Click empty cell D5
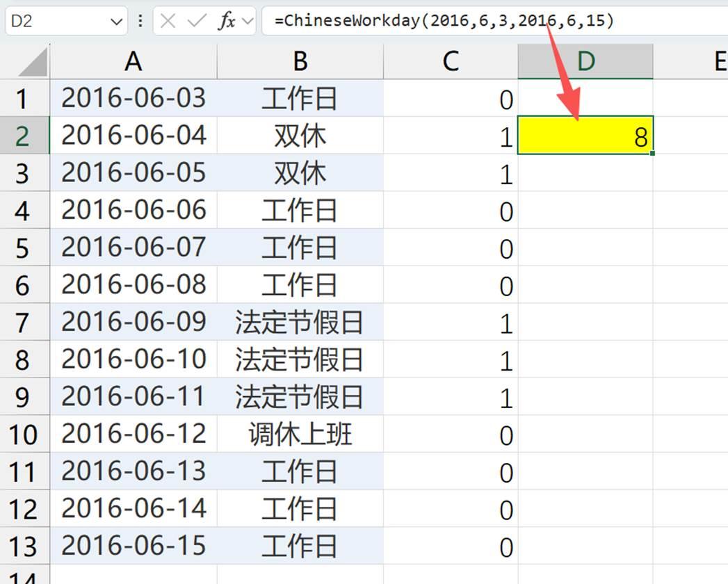Screen dimensions: 728x584 (585, 248)
